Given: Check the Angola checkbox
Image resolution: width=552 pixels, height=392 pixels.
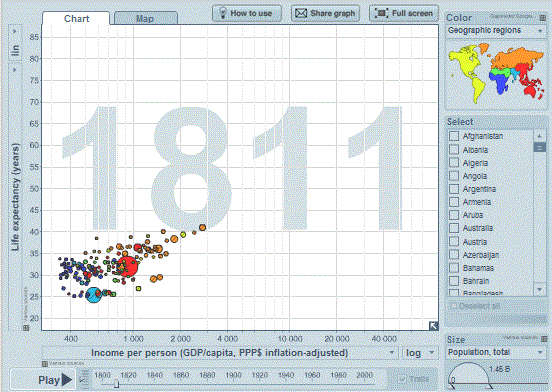Looking at the screenshot, I should click(x=454, y=176).
